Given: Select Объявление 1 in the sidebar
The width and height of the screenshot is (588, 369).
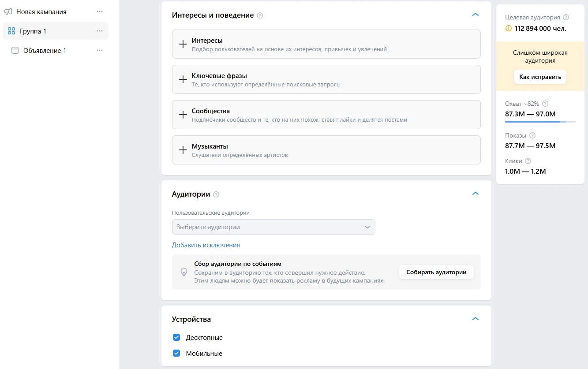Looking at the screenshot, I should (x=45, y=51).
